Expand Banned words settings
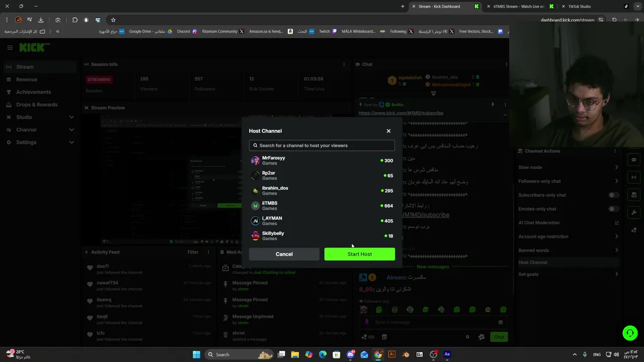644x362 pixels. coord(568,250)
